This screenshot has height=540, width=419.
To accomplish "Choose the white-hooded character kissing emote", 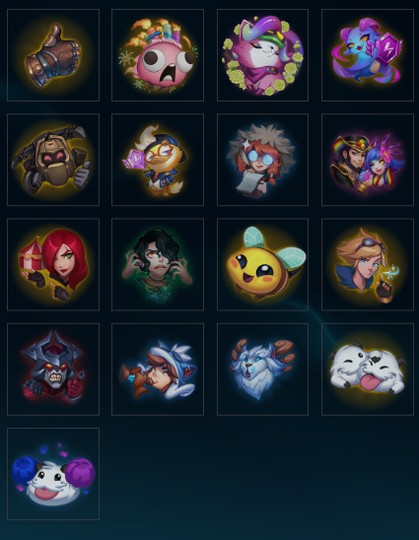I will coord(158,369).
